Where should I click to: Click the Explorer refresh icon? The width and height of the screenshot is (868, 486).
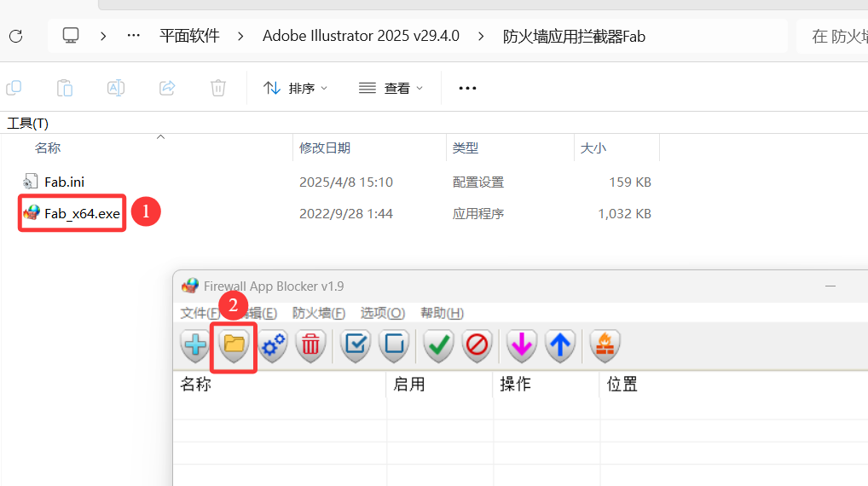(16, 37)
